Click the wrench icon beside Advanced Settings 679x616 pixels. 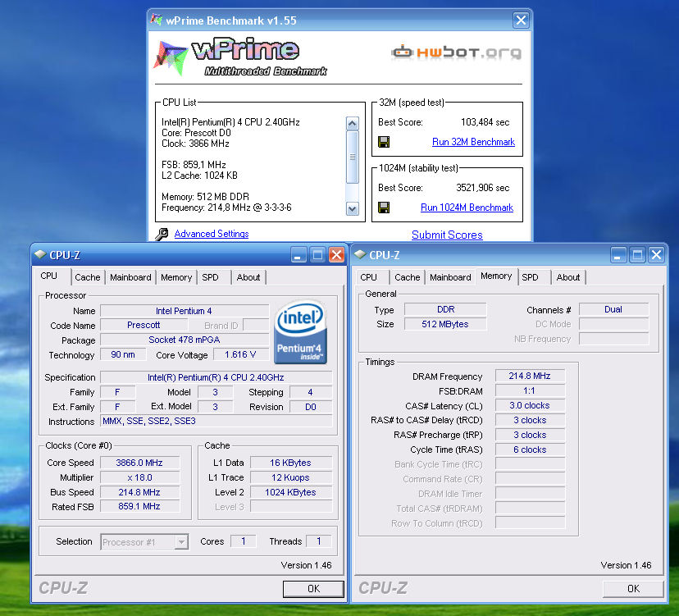tap(162, 234)
